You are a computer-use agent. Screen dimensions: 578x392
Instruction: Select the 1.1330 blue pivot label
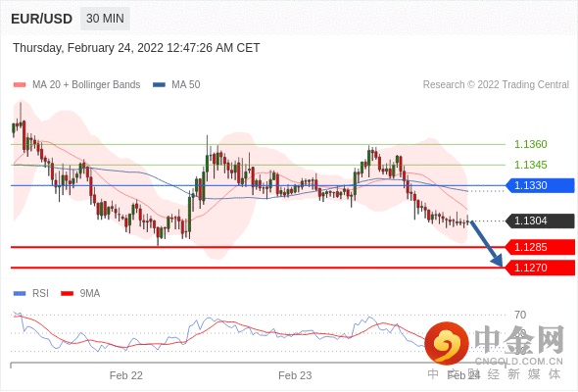click(x=540, y=185)
